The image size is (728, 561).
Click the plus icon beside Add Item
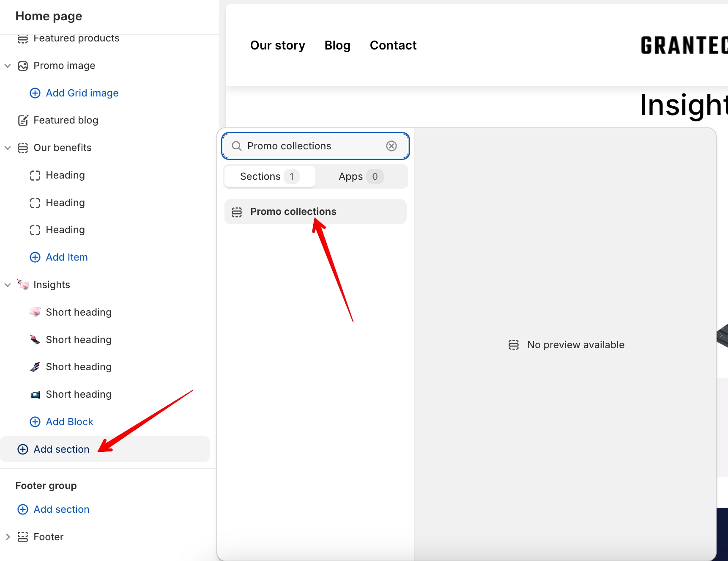point(35,257)
